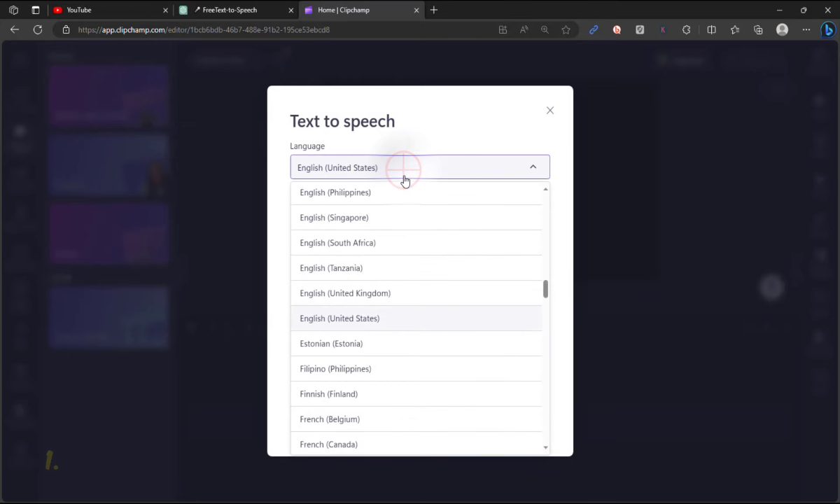This screenshot has width=840, height=504.
Task: Click the Favorites star icon
Action: pyautogui.click(x=736, y=29)
